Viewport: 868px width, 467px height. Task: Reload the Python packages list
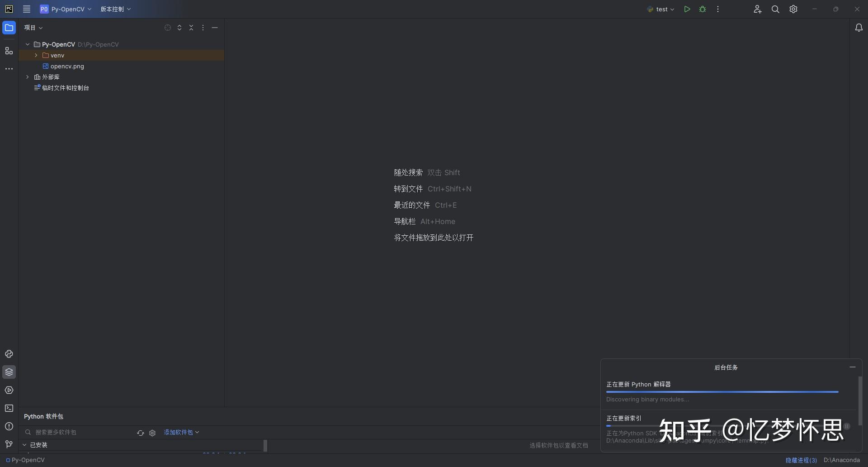(x=141, y=433)
